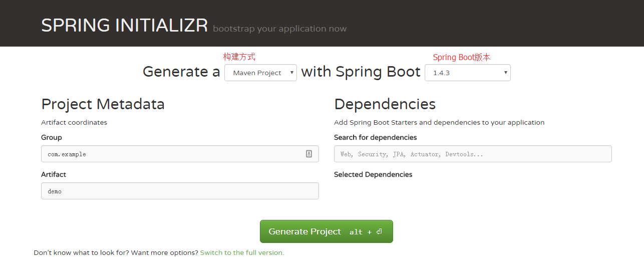Viewport: 644px width, 280px height.
Task: Focus the Artifact field containing demo
Action: (x=179, y=191)
